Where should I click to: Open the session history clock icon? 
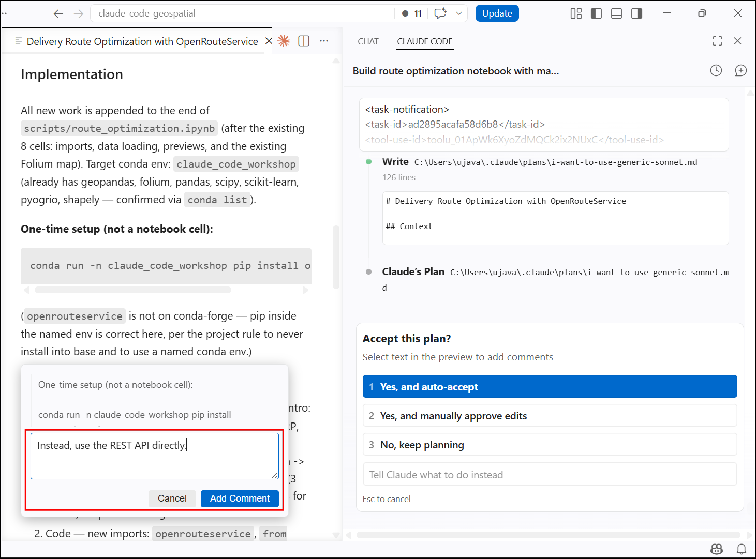(716, 70)
